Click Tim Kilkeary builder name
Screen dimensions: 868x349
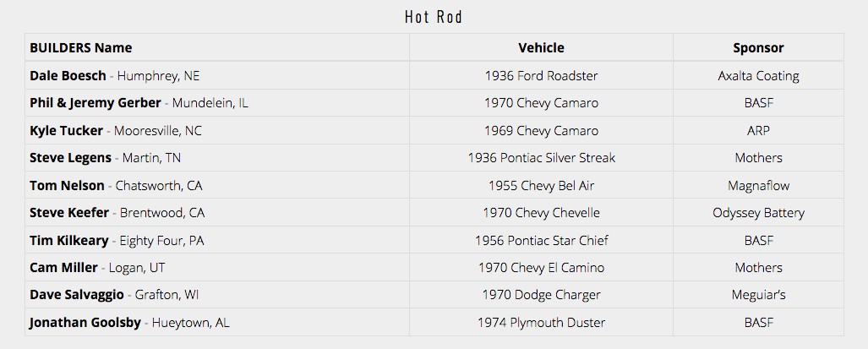(x=69, y=241)
